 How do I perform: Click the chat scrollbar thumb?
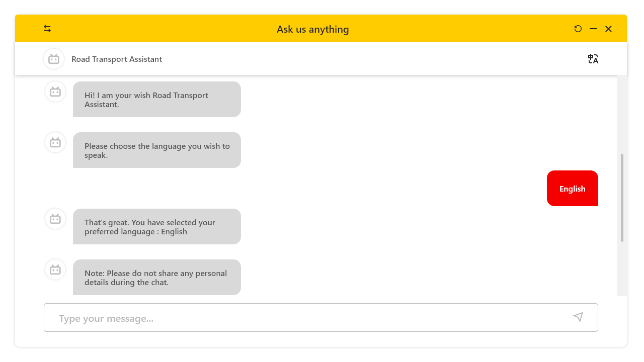click(622, 198)
